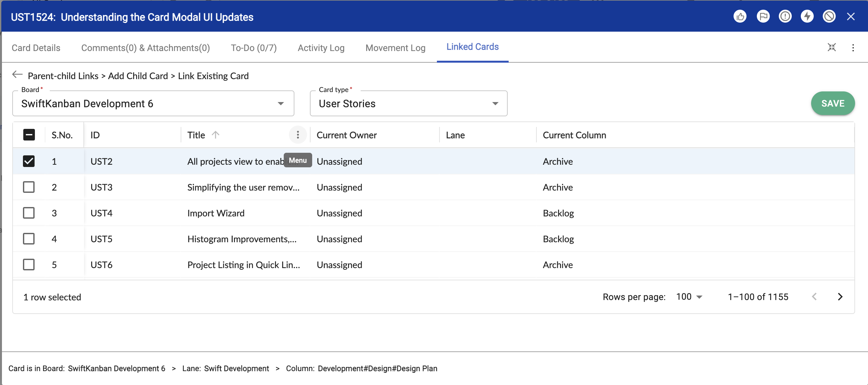
Task: Switch to Card Details tab
Action: click(x=36, y=48)
